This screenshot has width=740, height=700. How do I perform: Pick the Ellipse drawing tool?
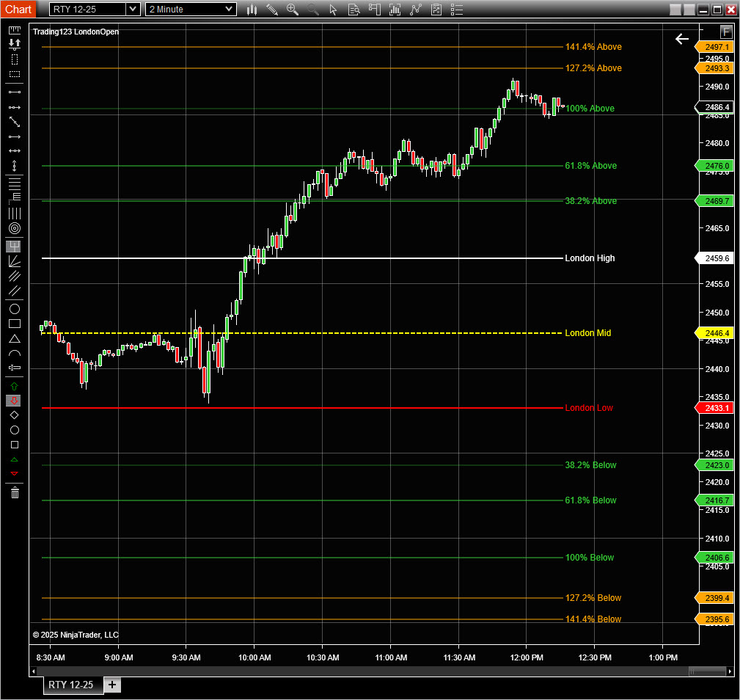14,309
